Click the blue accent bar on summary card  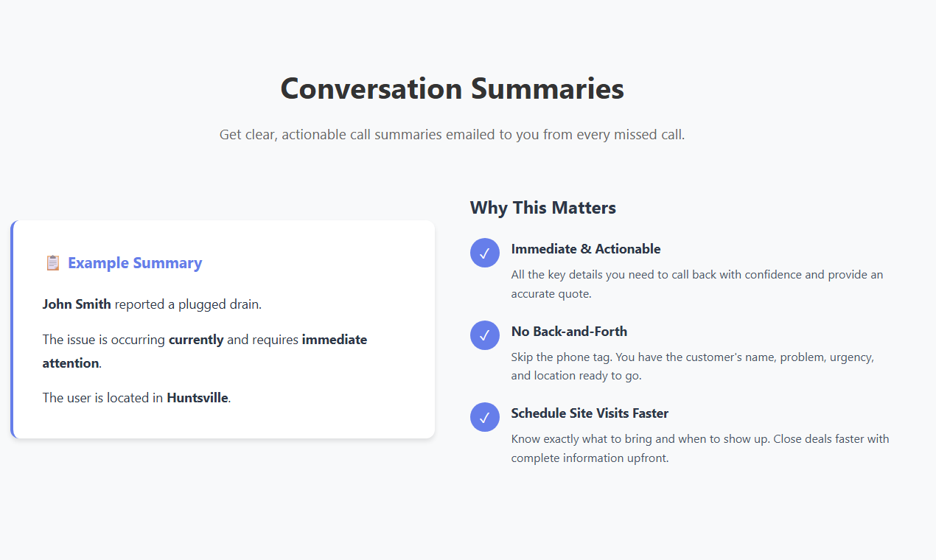tap(12, 329)
